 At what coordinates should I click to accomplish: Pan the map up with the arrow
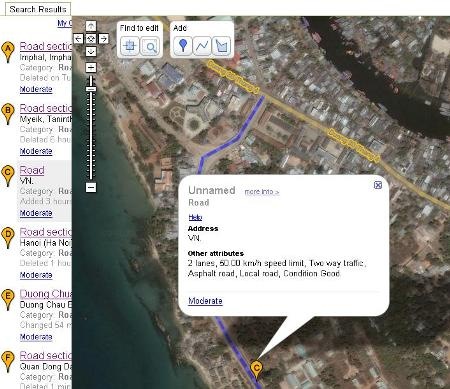[x=91, y=26]
